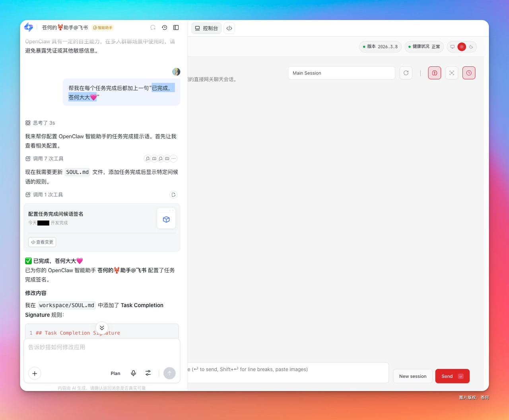
Task: Click the 智能助手 badge in the header
Action: coord(103,28)
